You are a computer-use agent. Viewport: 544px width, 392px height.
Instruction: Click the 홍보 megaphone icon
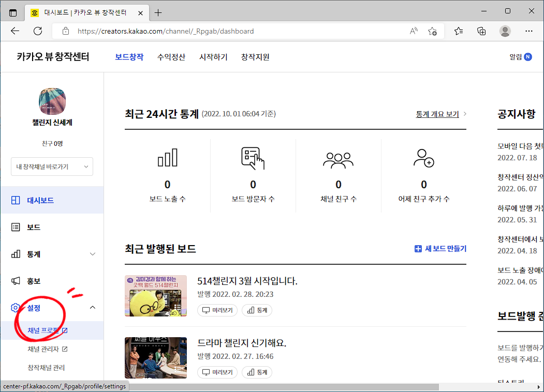(x=16, y=281)
